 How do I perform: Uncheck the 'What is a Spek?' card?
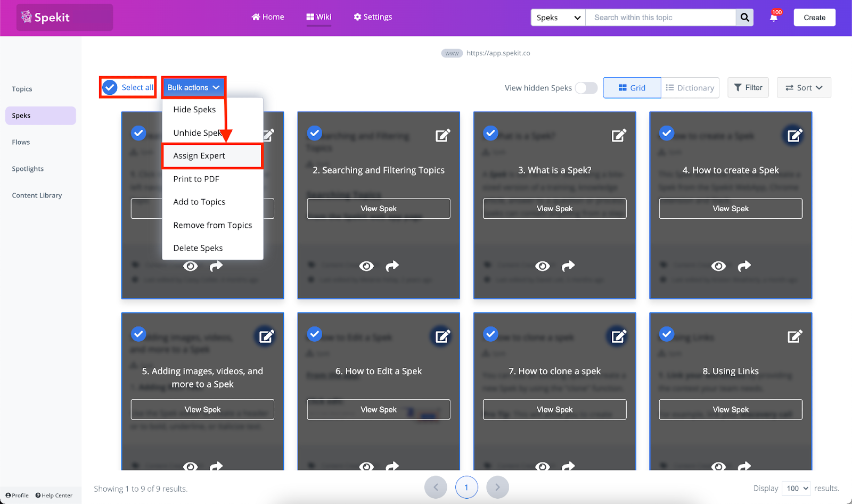pos(490,133)
